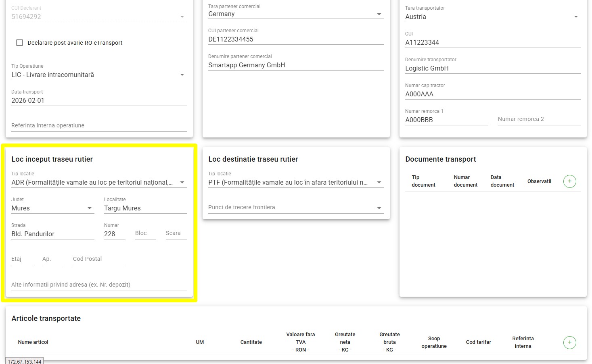Add a new transport document row
This screenshot has width=592, height=364.
[569, 181]
